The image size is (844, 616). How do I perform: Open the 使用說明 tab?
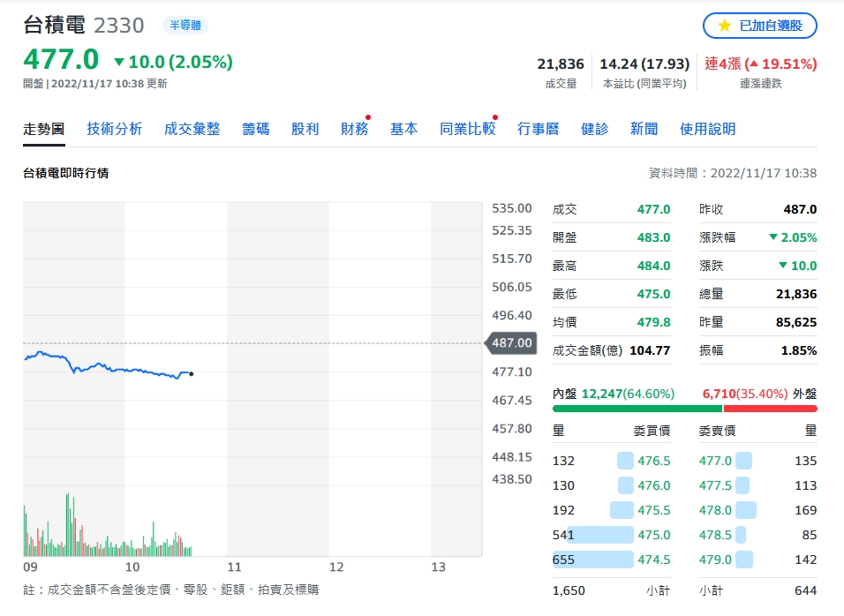(708, 129)
